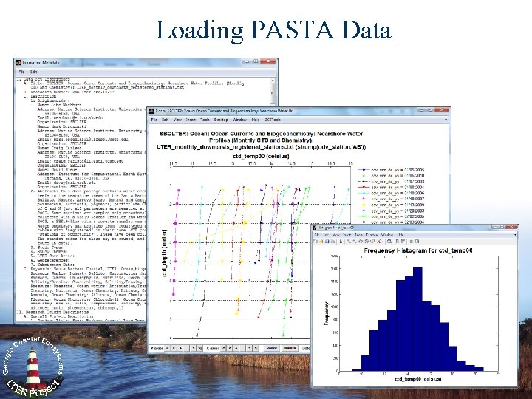Click Y-axis jump-to-last button in plot window
Screen dimensions: 532x399
tap(199, 348)
